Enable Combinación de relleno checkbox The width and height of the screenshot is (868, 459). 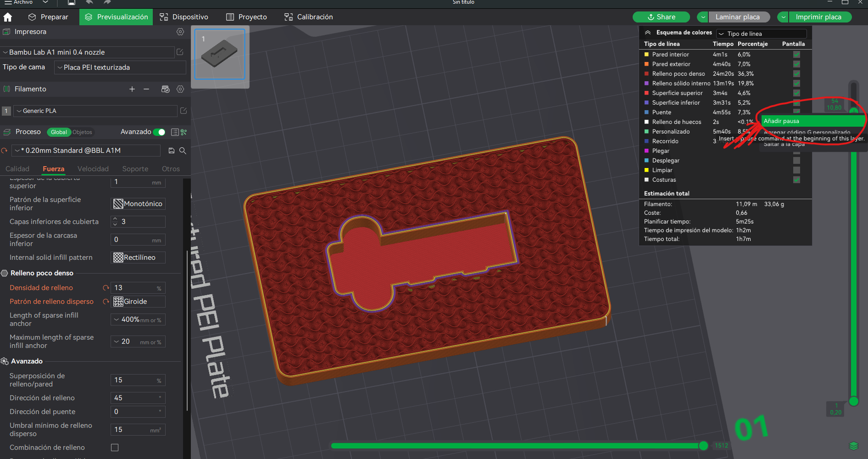115,448
